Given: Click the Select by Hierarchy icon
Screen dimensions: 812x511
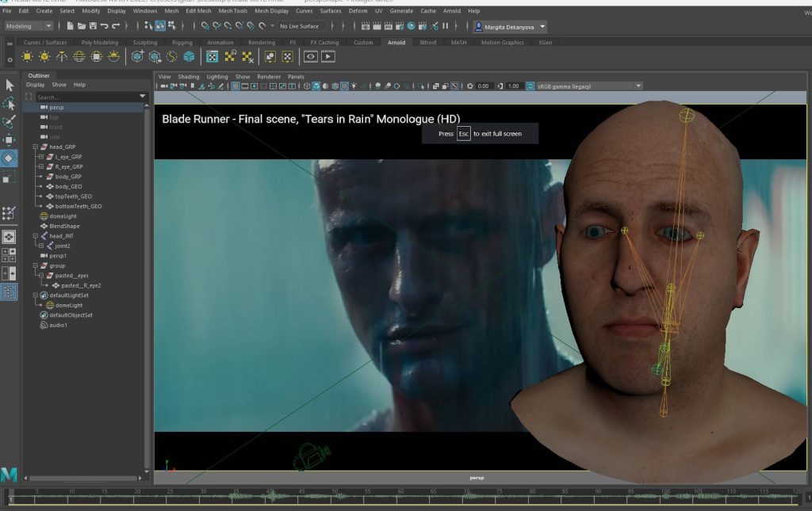Looking at the screenshot, I should [x=148, y=26].
